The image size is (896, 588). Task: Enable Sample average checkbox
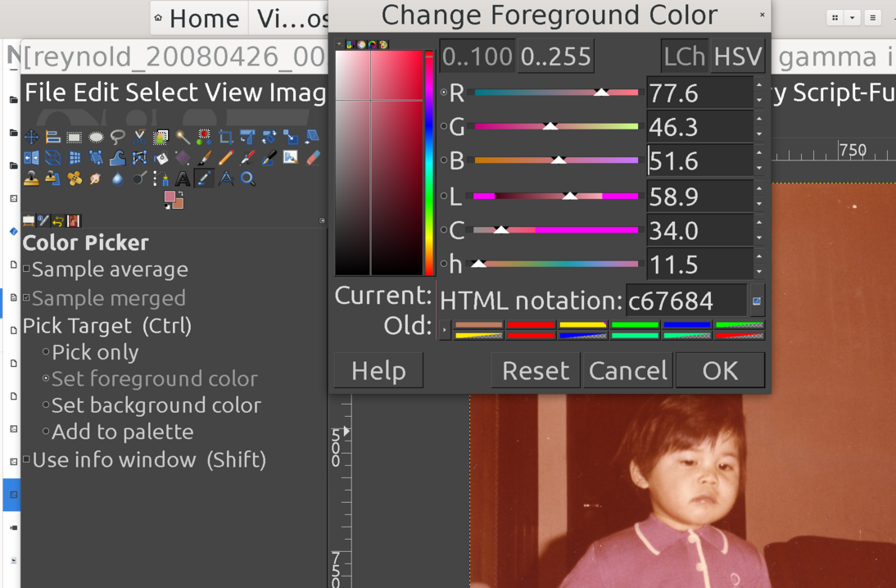coord(26,269)
